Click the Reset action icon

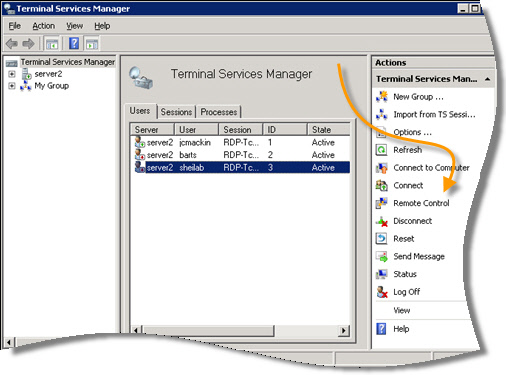(381, 239)
